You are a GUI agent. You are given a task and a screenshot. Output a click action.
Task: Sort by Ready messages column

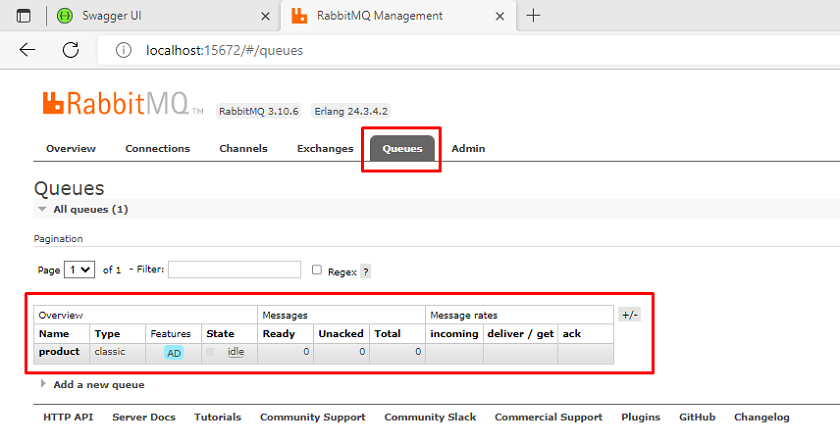[279, 333]
